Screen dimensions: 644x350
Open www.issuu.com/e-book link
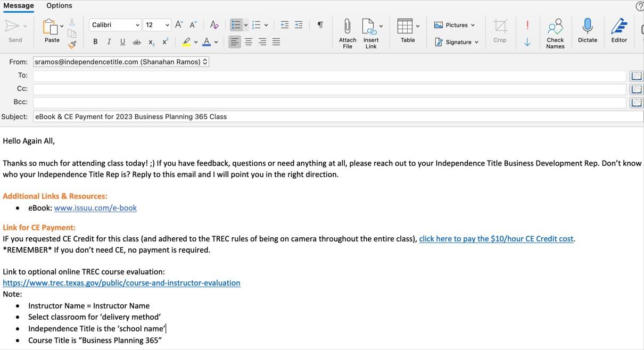click(95, 208)
